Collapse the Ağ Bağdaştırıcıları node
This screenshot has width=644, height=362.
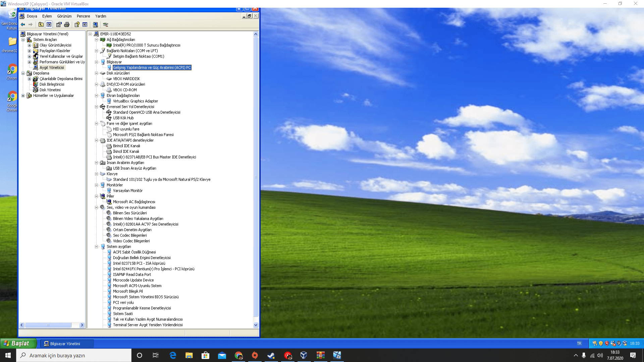pyautogui.click(x=97, y=40)
